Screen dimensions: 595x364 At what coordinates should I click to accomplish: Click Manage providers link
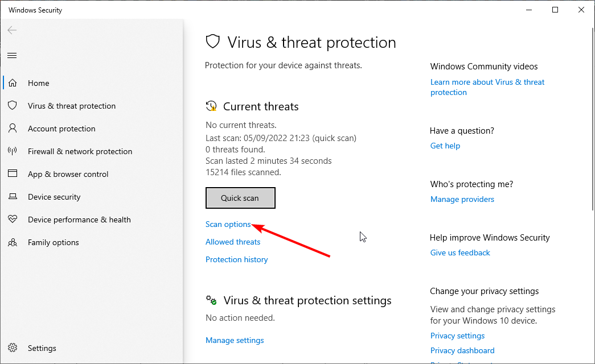coord(462,199)
